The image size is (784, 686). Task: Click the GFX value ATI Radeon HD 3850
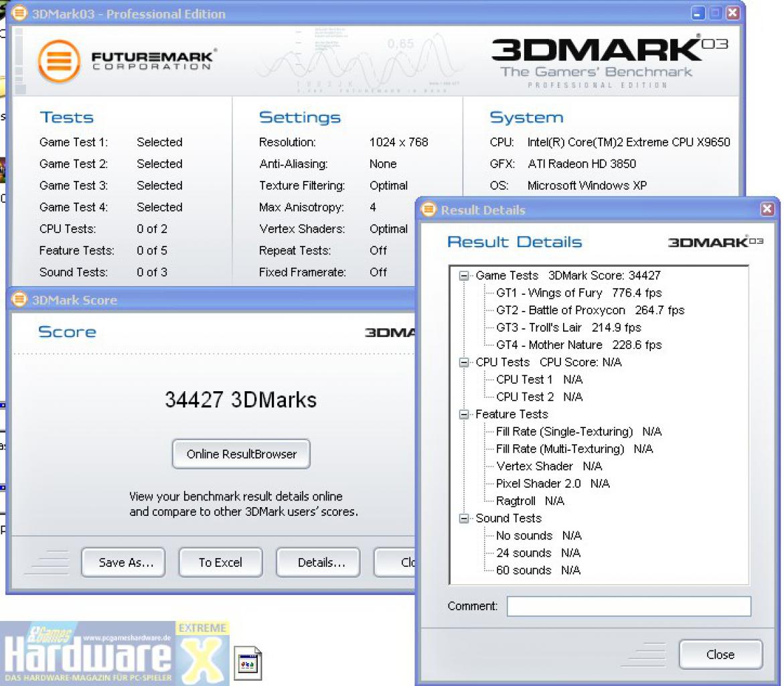click(x=582, y=164)
